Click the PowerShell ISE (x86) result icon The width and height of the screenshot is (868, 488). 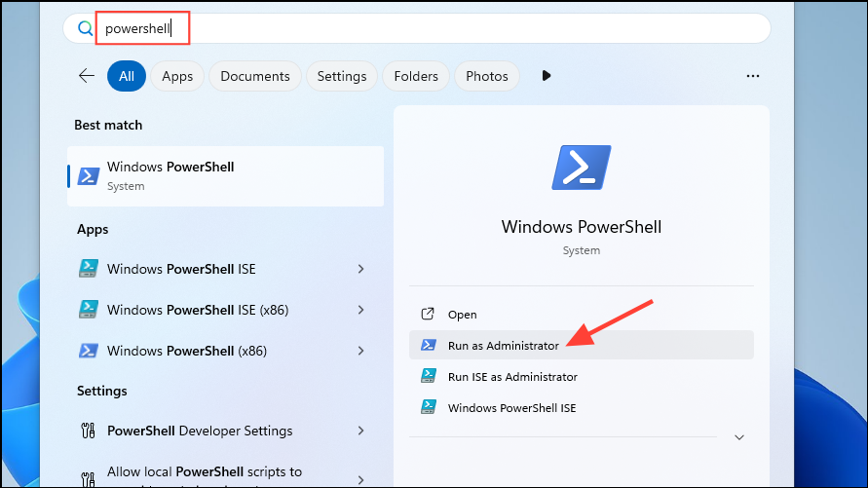pos(89,310)
